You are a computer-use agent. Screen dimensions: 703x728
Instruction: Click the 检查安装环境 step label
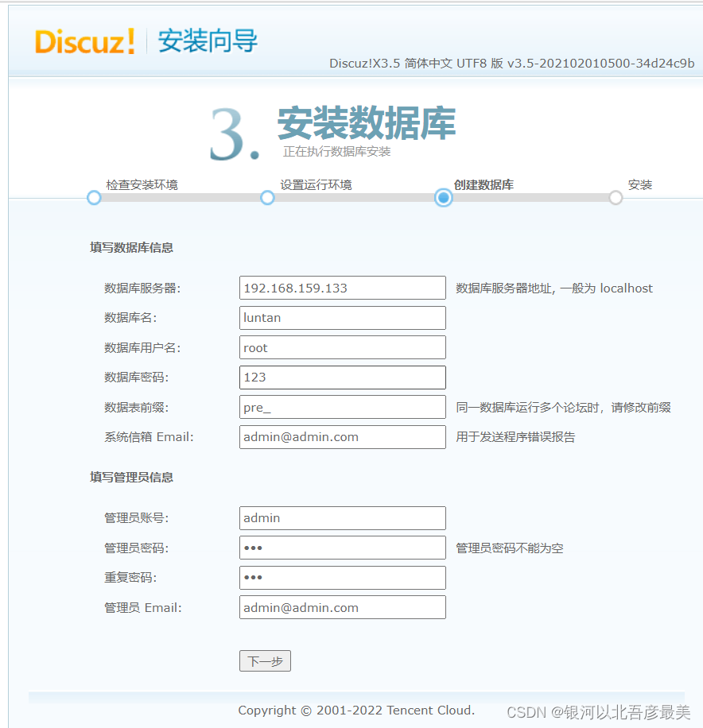142,185
